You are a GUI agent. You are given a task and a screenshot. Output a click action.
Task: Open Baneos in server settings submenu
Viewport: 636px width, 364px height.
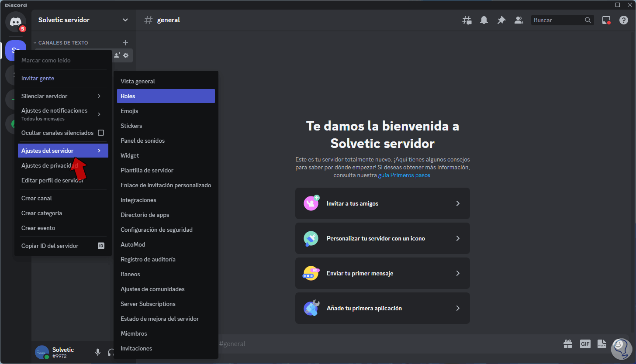coord(166,274)
